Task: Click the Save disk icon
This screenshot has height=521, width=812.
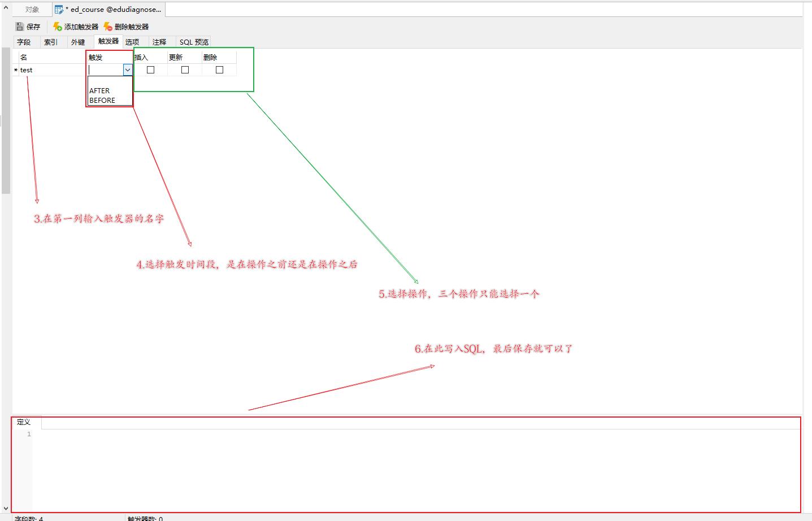Action: pyautogui.click(x=20, y=27)
